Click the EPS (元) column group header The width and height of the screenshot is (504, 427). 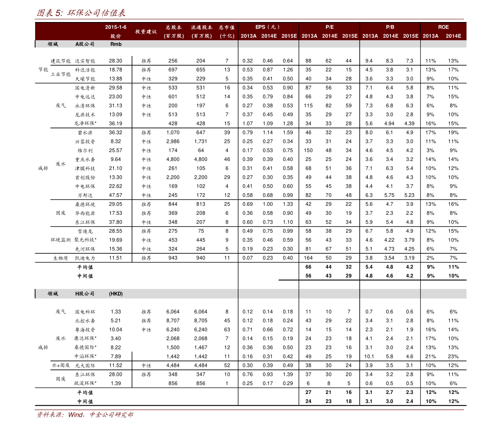[268, 27]
